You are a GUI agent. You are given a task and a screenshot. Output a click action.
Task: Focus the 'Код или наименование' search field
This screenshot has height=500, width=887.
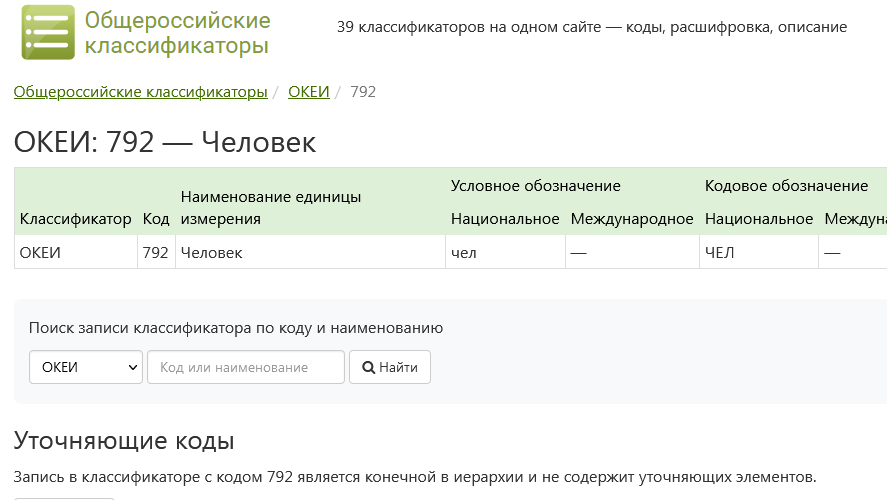[x=246, y=367]
